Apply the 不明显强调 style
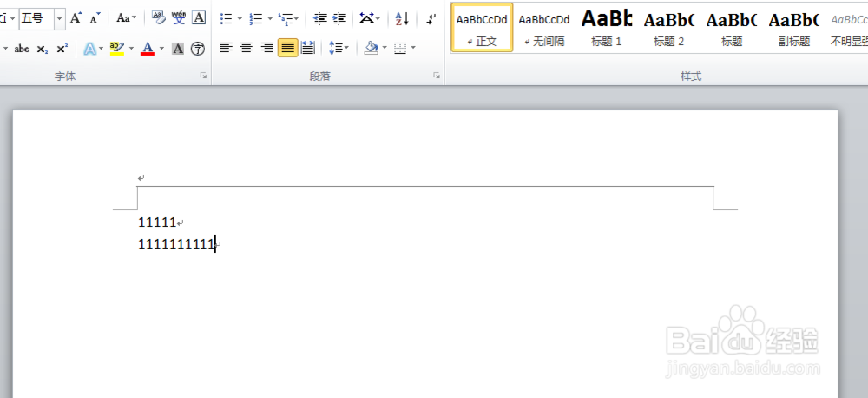Image resolution: width=868 pixels, height=398 pixels. click(x=847, y=28)
